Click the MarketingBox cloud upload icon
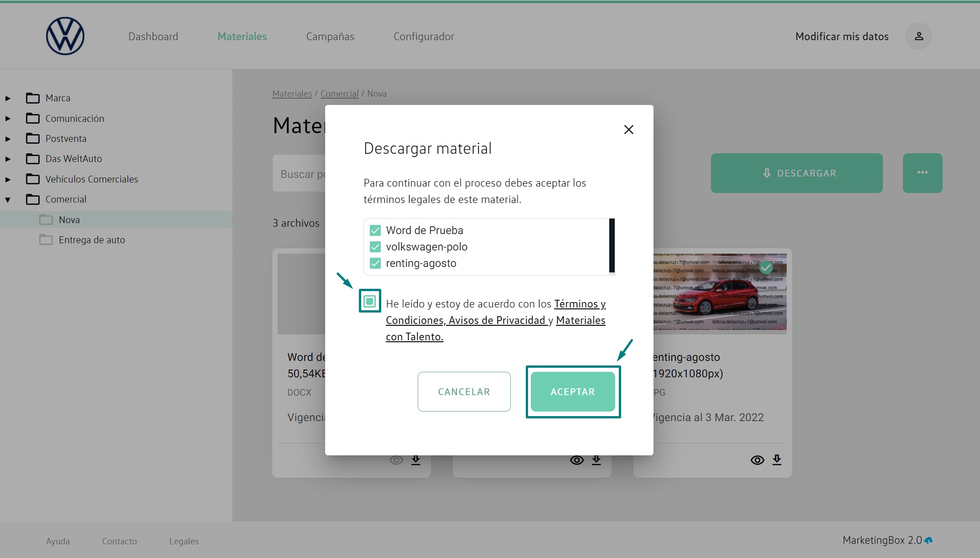Image resolution: width=980 pixels, height=558 pixels. pos(928,541)
